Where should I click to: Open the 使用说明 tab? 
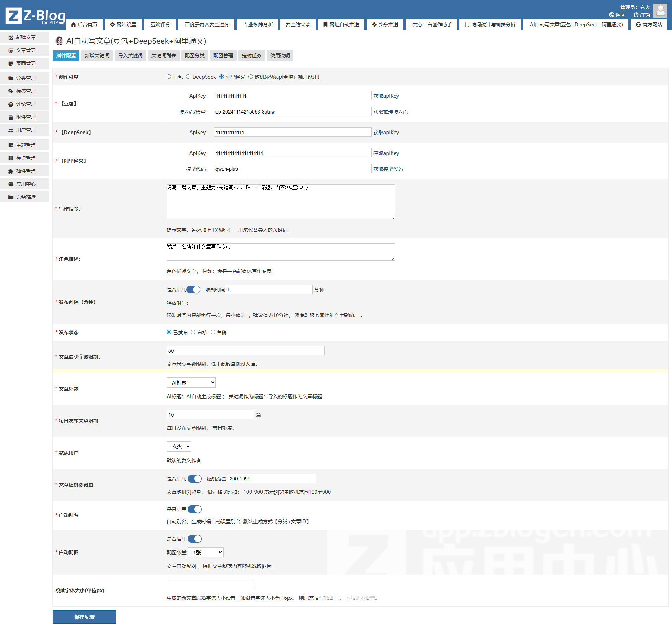coord(280,56)
